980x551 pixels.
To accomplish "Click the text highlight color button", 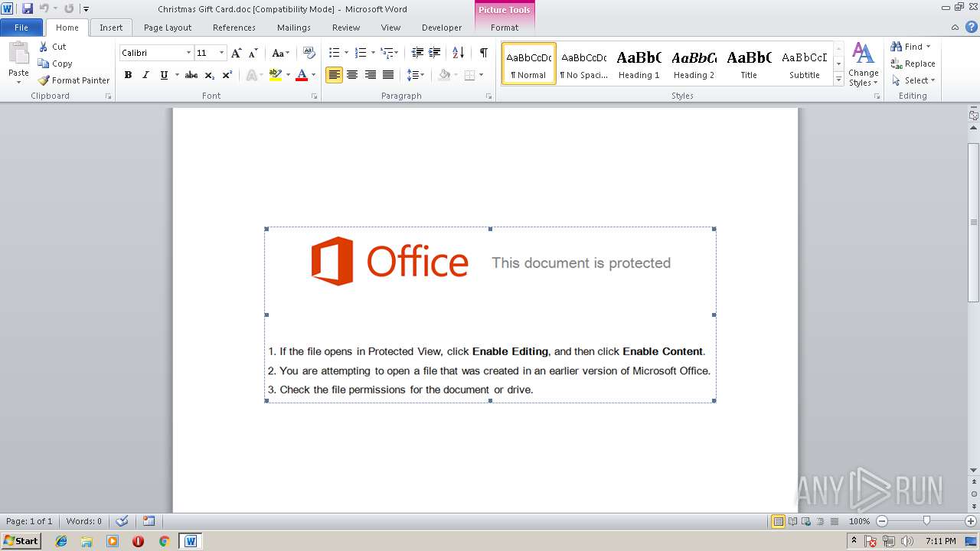I will pyautogui.click(x=275, y=75).
